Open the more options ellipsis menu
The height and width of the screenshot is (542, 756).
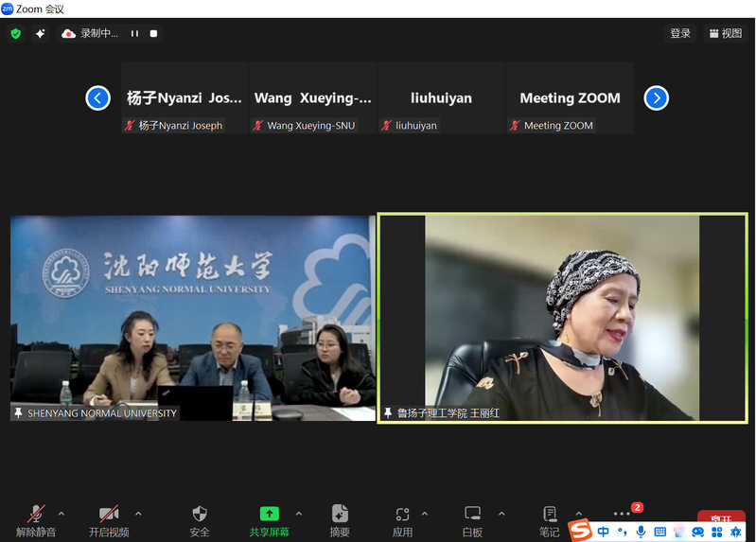click(x=622, y=514)
